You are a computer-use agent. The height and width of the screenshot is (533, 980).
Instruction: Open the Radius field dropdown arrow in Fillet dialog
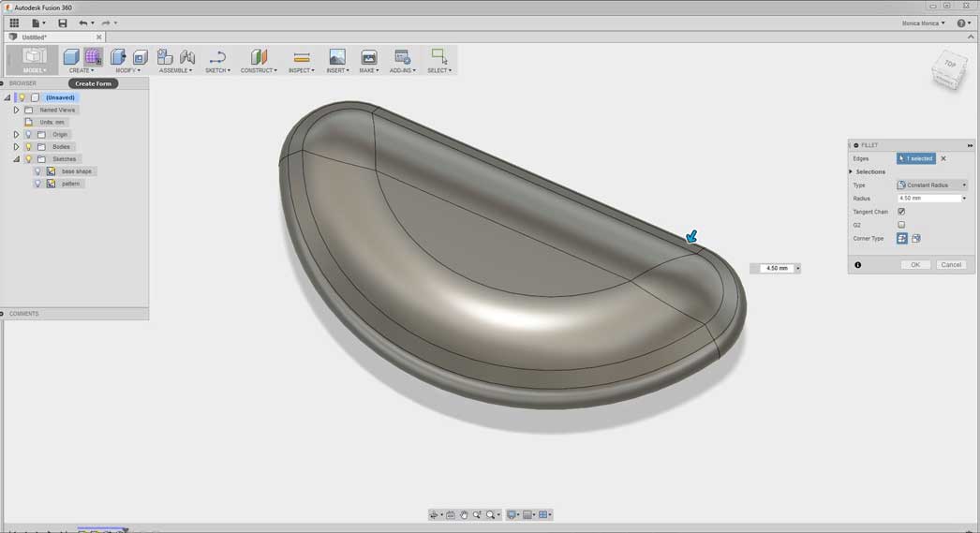point(964,198)
